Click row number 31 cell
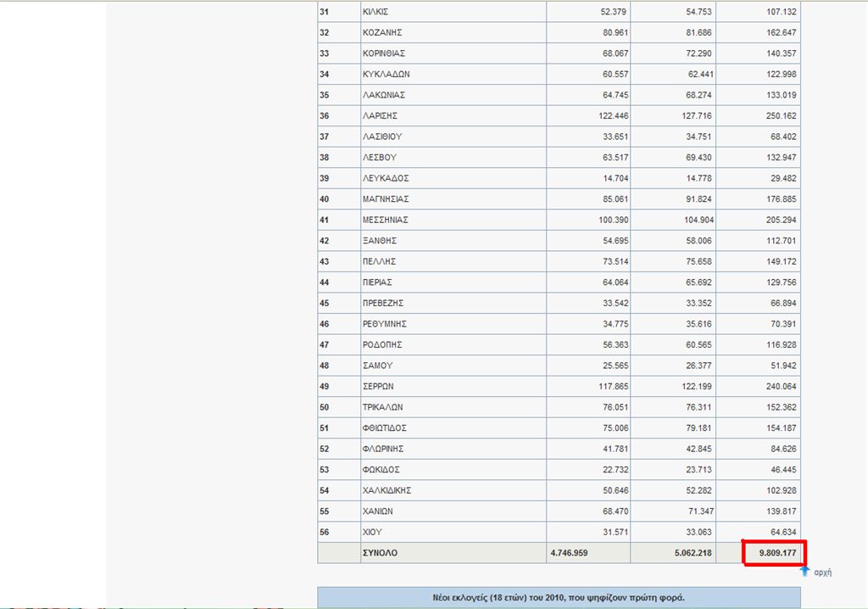This screenshot has height=609, width=868. (x=324, y=12)
